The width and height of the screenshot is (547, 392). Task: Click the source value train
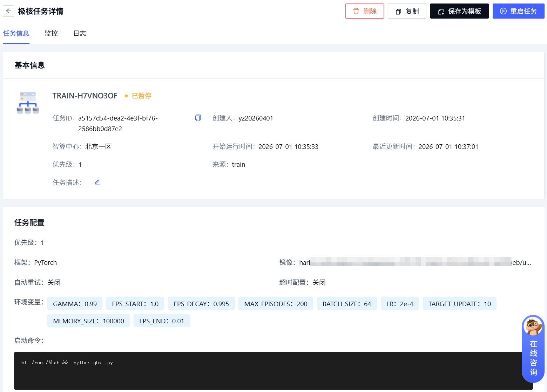(238, 164)
